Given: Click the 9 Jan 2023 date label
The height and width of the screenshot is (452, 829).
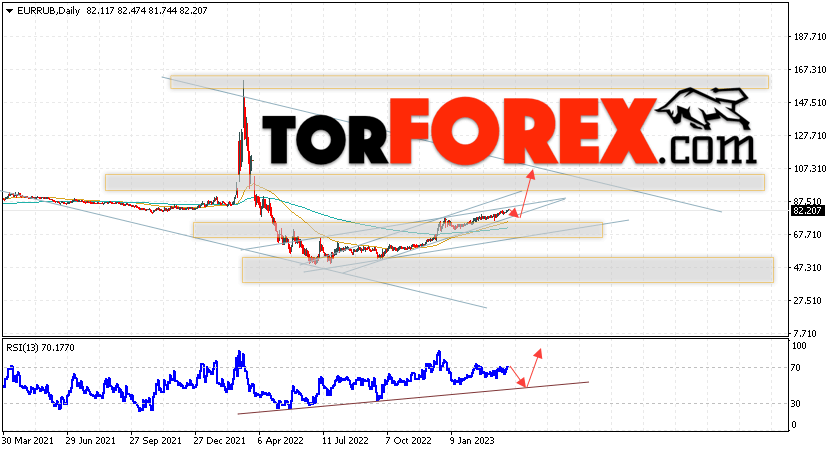Looking at the screenshot, I should 473,440.
